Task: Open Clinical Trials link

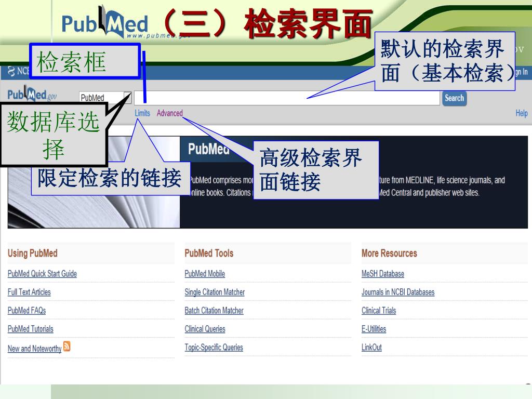Action: pos(379,311)
